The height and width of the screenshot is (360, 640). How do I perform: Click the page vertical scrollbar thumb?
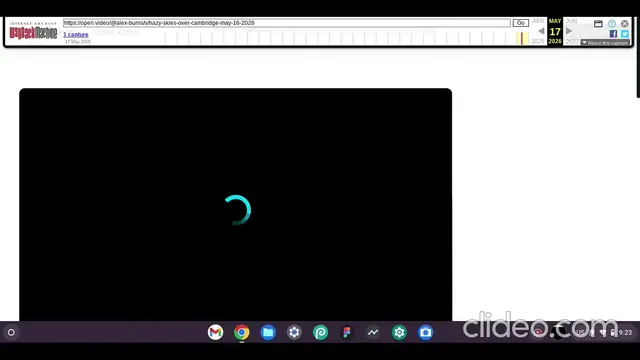pos(638,57)
